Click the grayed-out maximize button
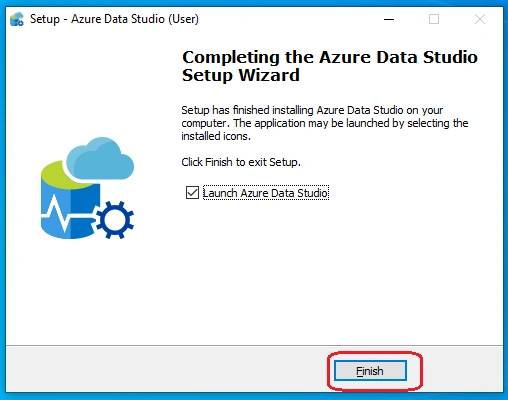 [434, 19]
